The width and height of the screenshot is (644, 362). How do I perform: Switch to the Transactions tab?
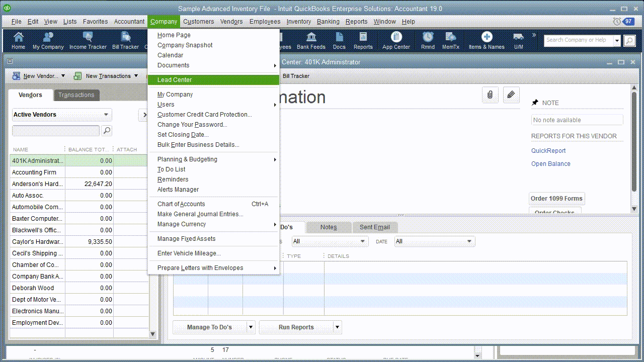coord(76,95)
